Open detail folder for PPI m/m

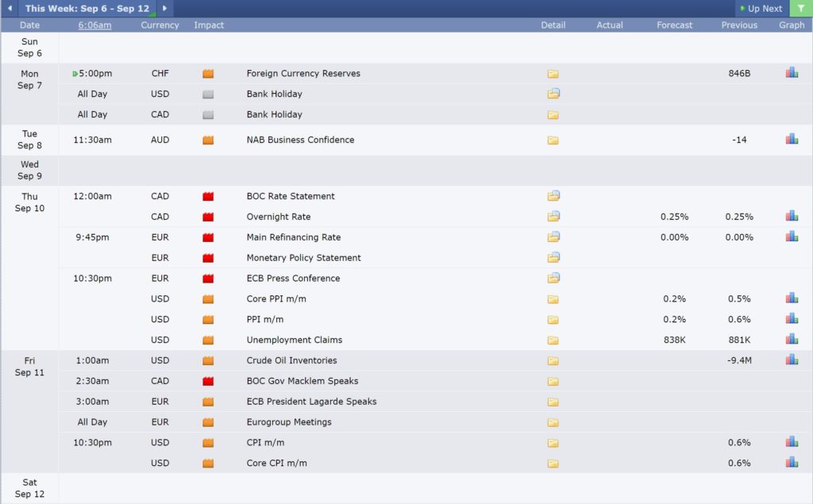point(553,319)
